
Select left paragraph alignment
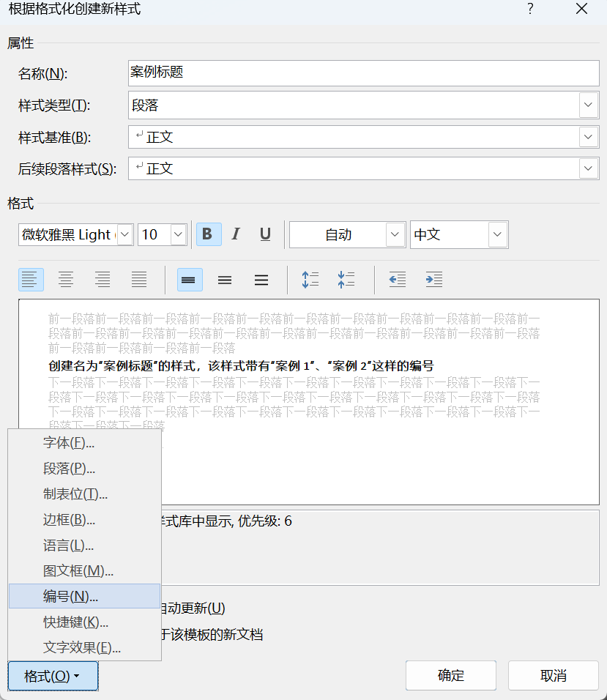(x=31, y=280)
